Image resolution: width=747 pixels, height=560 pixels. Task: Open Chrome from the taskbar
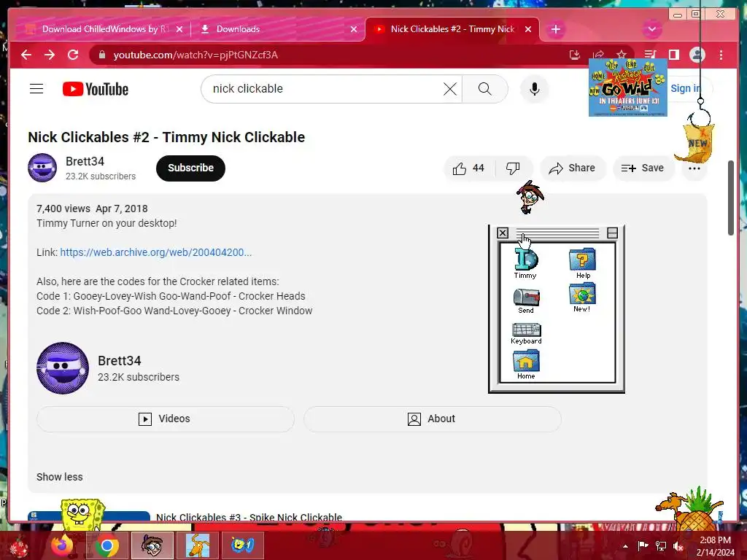(x=107, y=545)
